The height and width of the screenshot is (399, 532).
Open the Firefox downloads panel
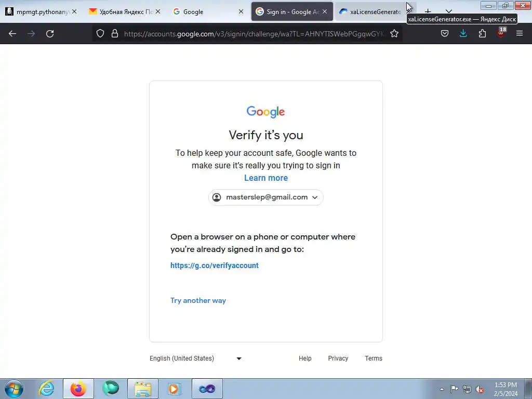(463, 34)
